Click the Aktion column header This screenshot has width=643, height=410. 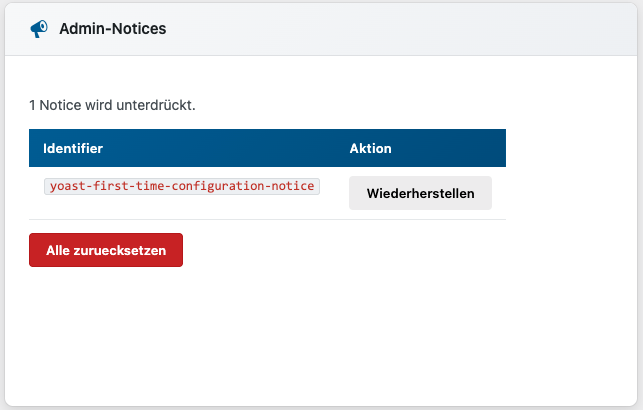point(370,148)
